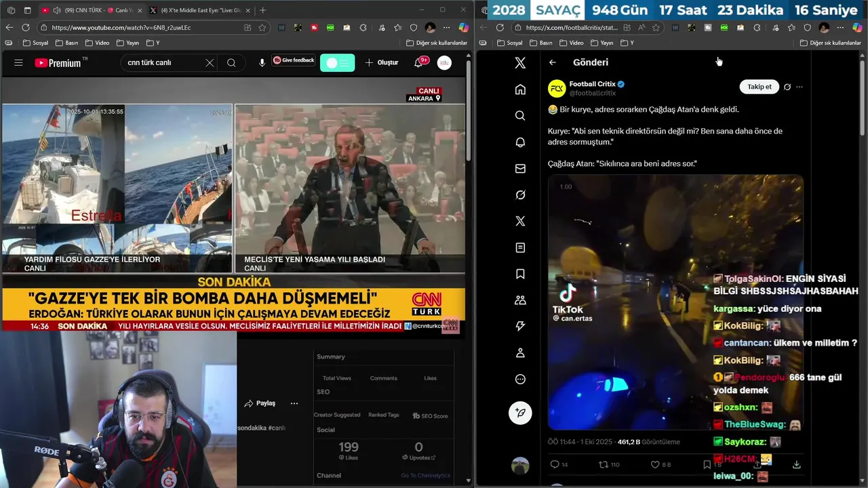Open YouTube notifications bell
868x488 pixels.
pyautogui.click(x=419, y=62)
